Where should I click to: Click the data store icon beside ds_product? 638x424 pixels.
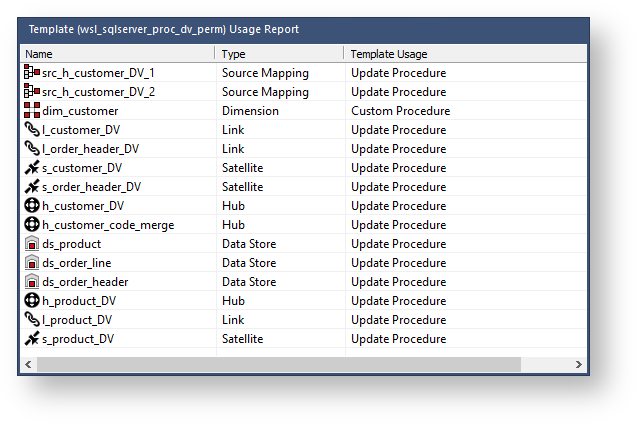31,244
